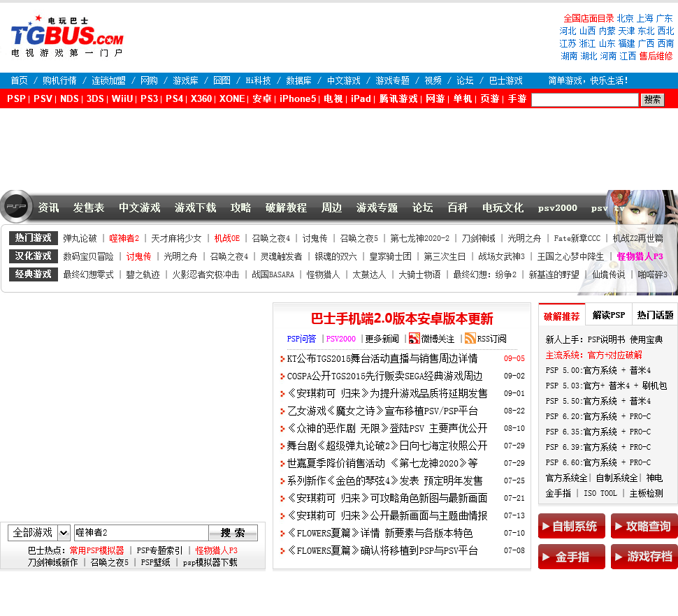The image size is (678, 616).
Task: Open 购机行情 in blue navigation
Action: 59,80
